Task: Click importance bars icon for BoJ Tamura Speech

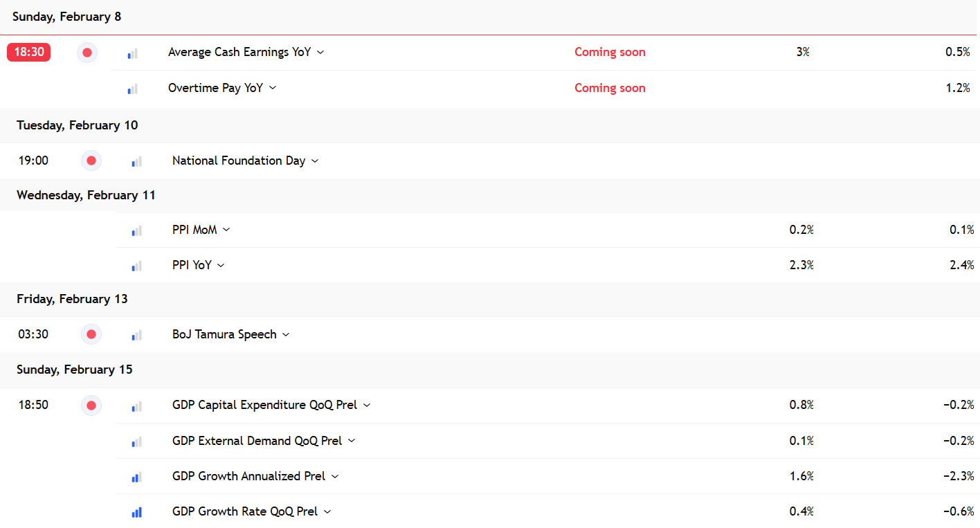Action: click(136, 336)
